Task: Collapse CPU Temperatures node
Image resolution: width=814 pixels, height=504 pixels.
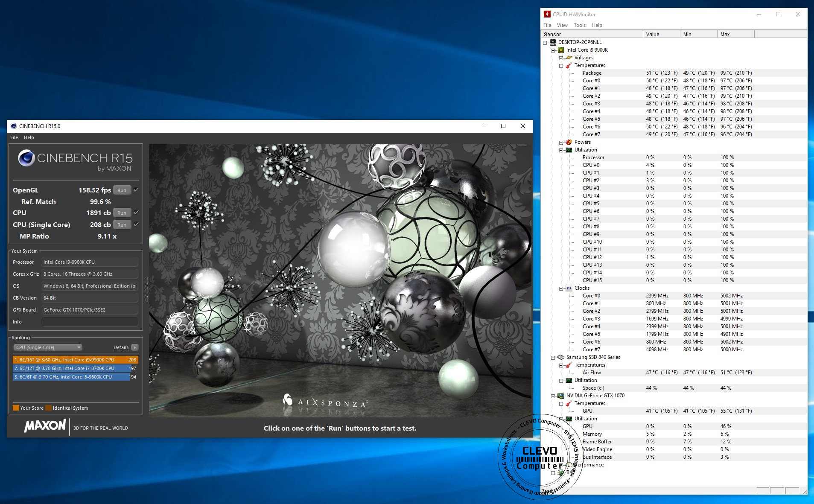Action: [x=561, y=66]
